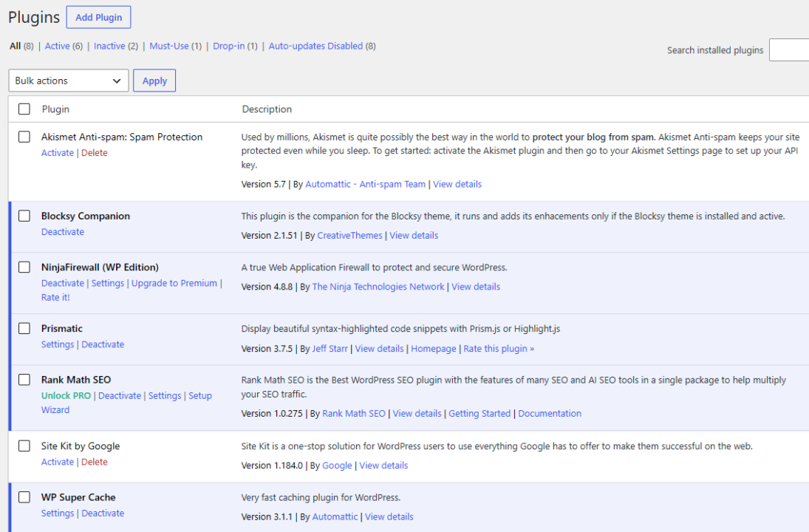Focus the Search installed plugins field

click(789, 50)
